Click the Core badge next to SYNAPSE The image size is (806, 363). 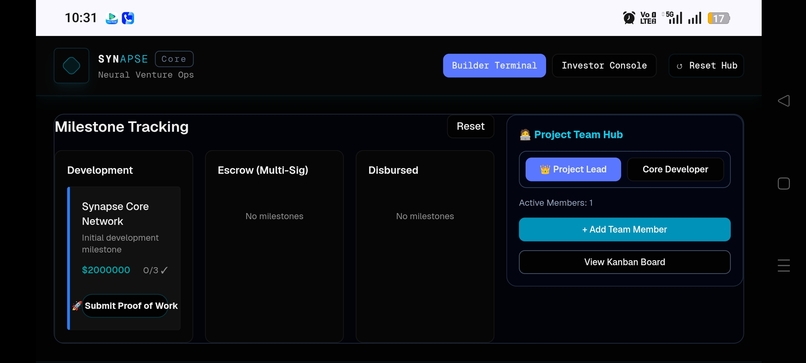pos(174,59)
